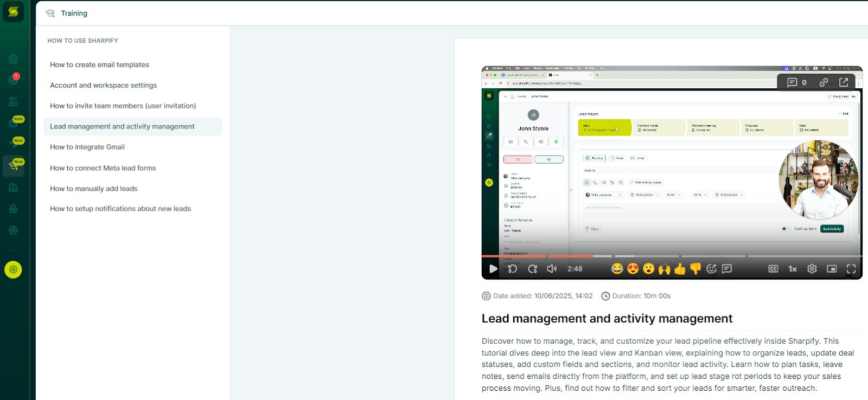Open the playback speed 1x menu
Viewport: 868px width, 400px height.
[x=793, y=269]
